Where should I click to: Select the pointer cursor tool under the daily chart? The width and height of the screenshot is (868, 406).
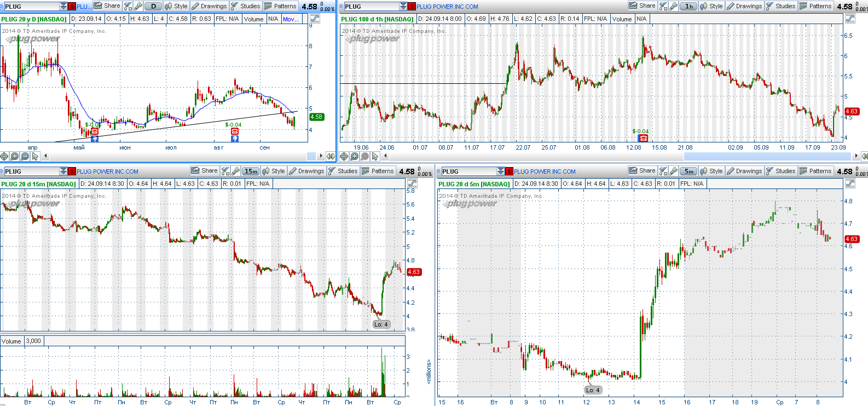36,156
